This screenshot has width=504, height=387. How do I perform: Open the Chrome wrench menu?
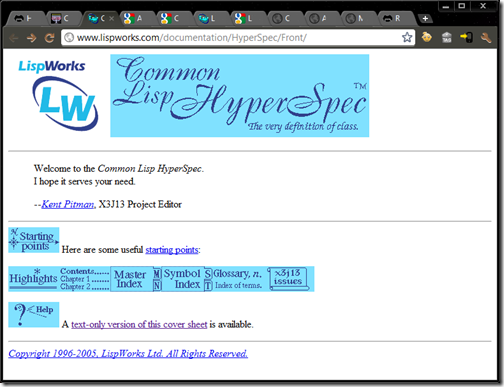tap(486, 38)
